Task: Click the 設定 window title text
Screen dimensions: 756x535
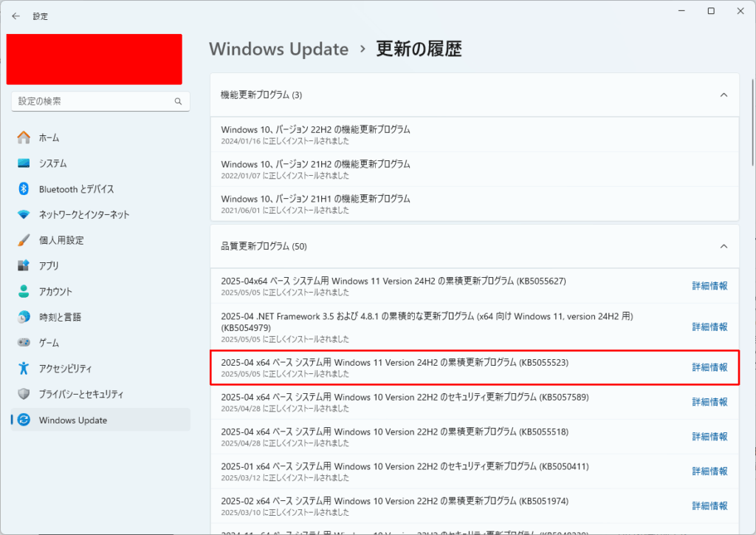Action: pos(41,16)
